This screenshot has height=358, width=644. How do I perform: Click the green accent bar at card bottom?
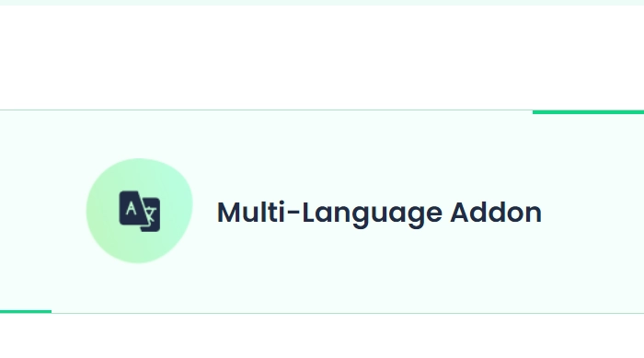(26, 312)
